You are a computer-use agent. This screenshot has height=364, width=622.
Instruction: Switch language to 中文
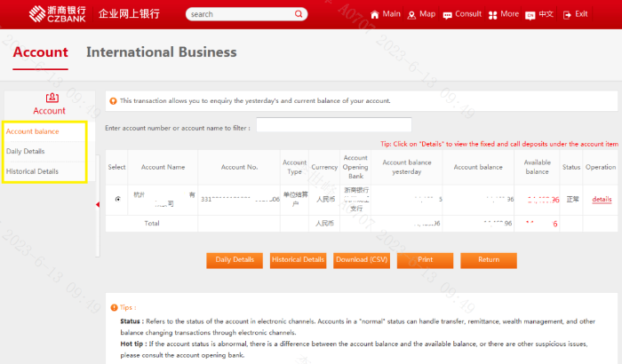546,14
